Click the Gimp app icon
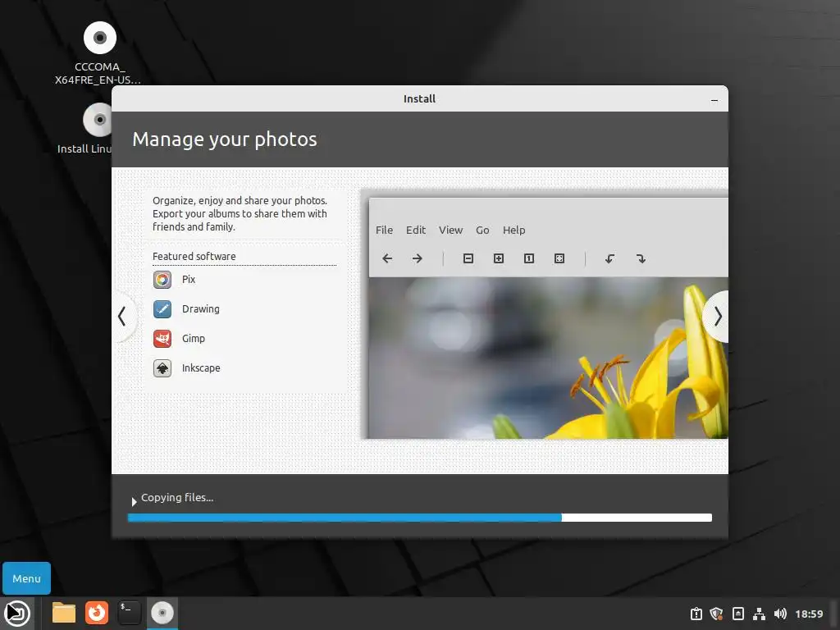 pos(162,339)
